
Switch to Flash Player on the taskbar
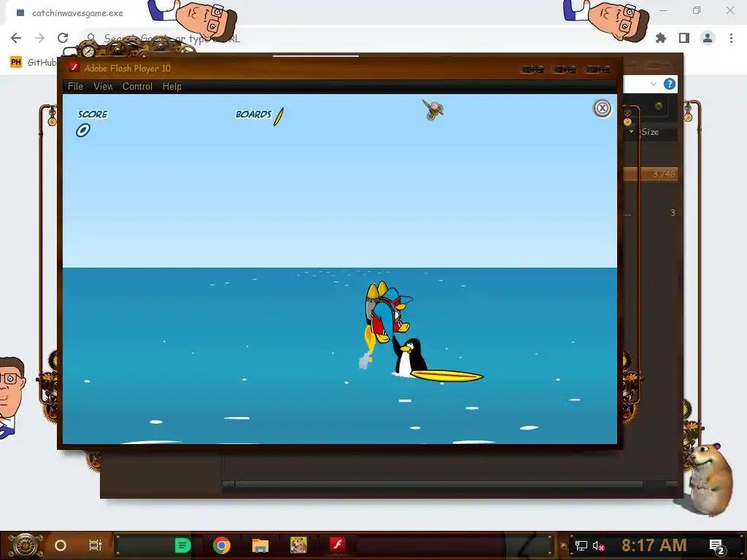point(337,544)
